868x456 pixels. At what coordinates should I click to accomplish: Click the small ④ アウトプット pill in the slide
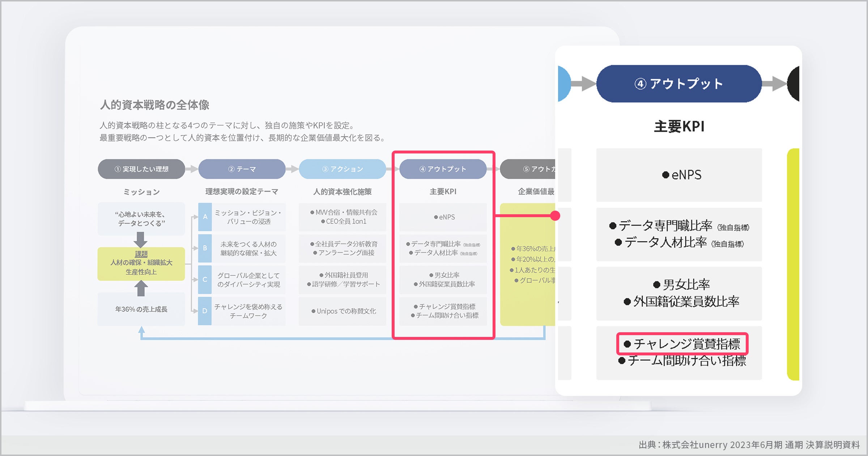443,169
